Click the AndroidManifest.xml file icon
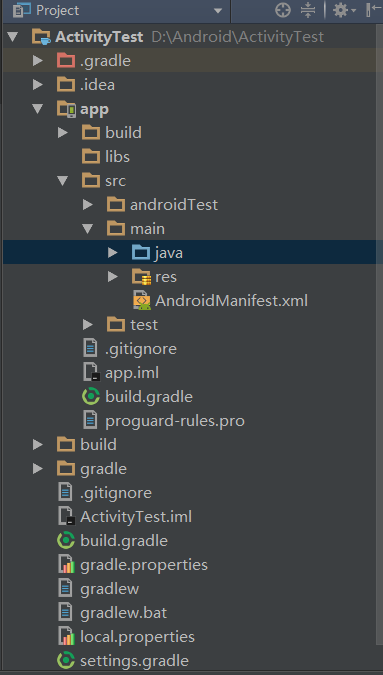383x675 pixels. tap(142, 301)
